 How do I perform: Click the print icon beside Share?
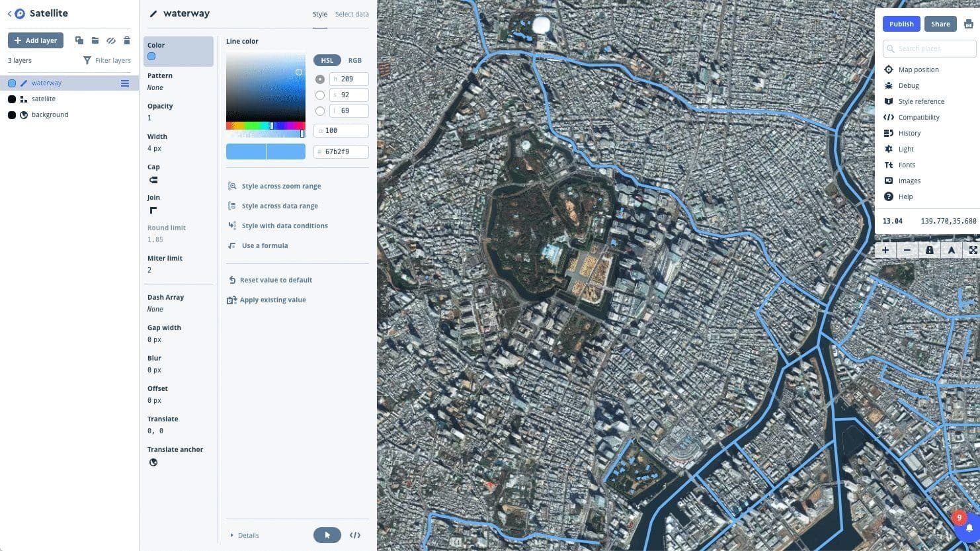pyautogui.click(x=968, y=24)
